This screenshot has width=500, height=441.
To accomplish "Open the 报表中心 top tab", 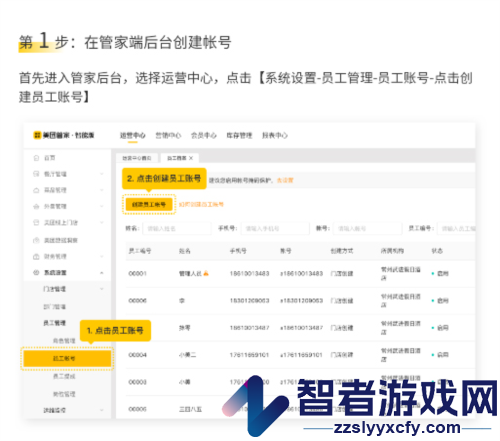I will (275, 135).
